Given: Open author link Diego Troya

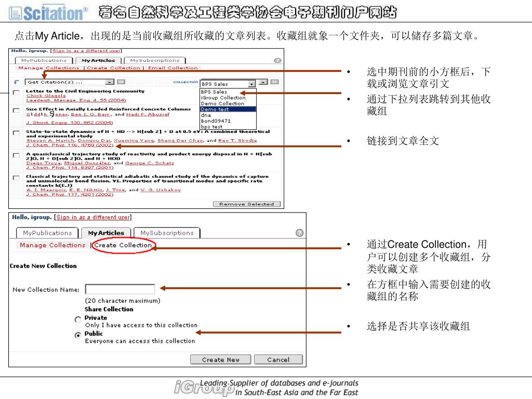Looking at the screenshot, I should click(44, 163).
